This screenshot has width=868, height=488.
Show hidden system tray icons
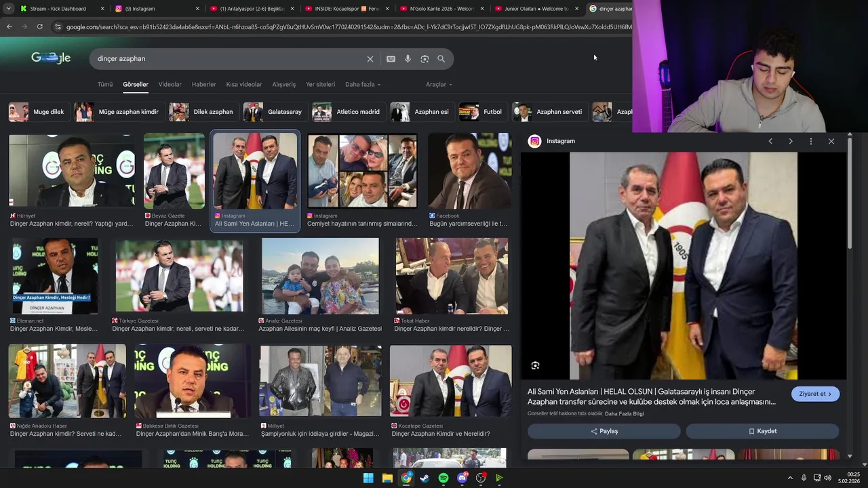tap(790, 478)
